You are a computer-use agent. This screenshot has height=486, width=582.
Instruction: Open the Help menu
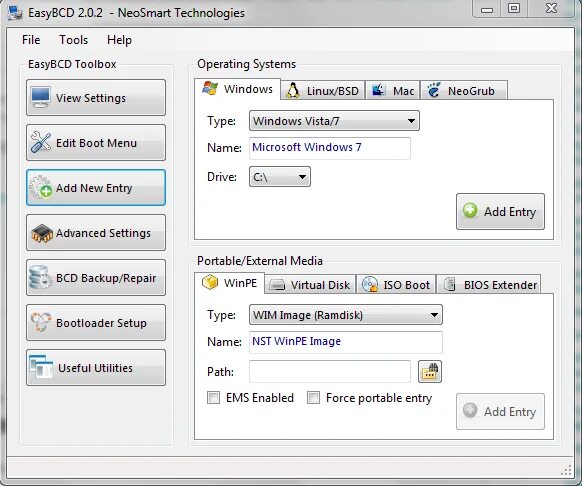[120, 40]
